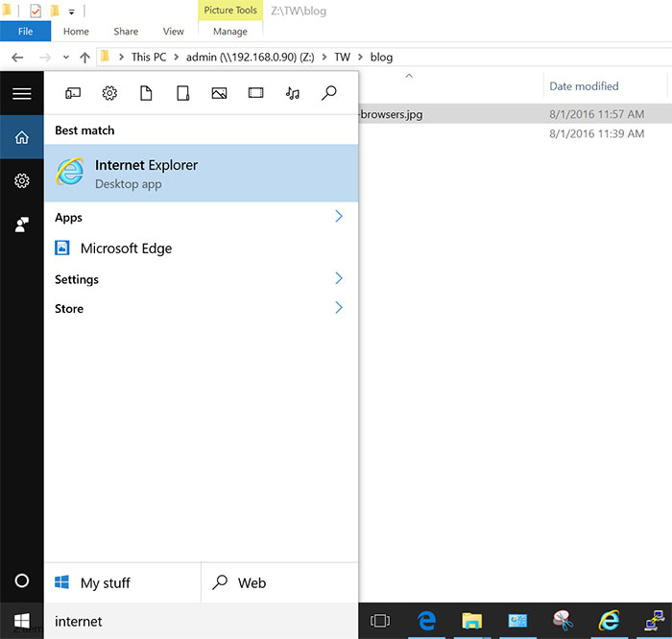Go forward in File Explorer

[x=44, y=57]
